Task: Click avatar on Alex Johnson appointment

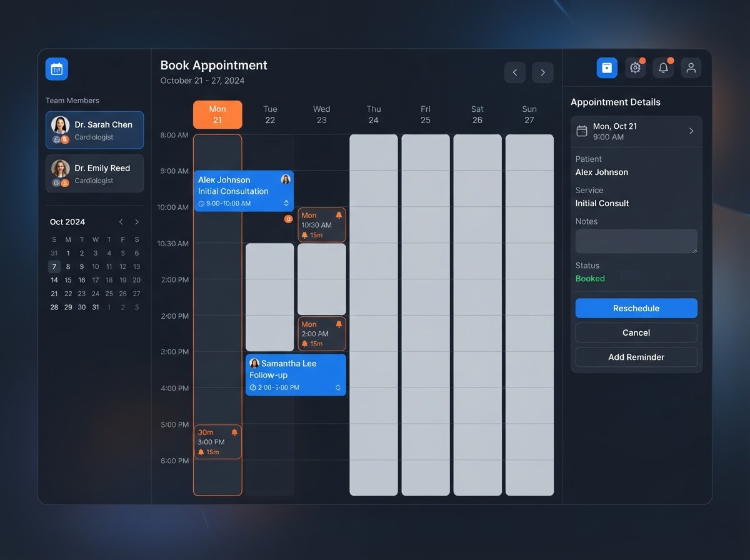Action: (x=286, y=179)
